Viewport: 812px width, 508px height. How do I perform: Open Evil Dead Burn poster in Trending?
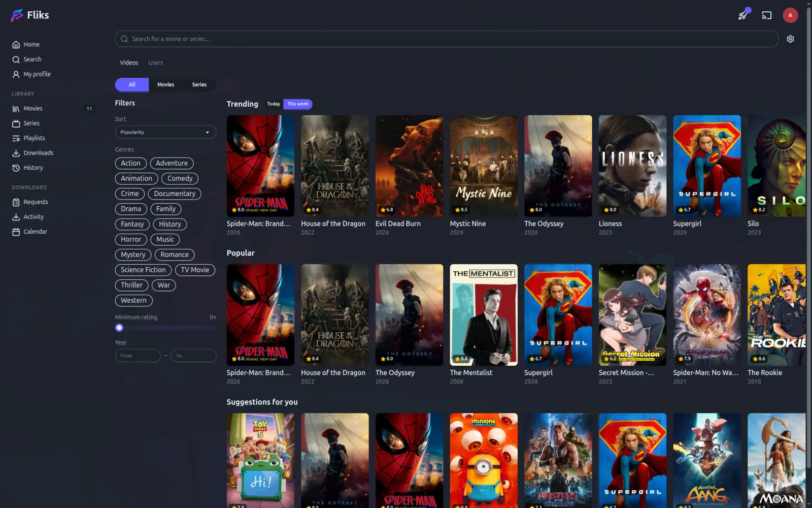(x=409, y=166)
